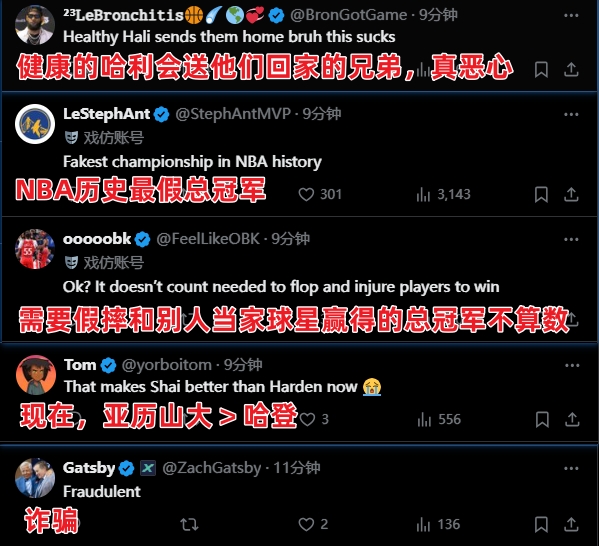View analytics showing 3,143 views

point(443,194)
